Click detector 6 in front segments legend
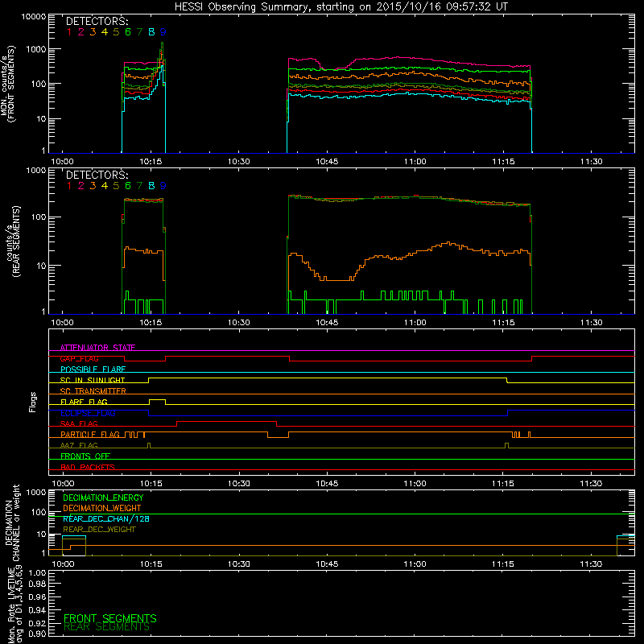 point(128,32)
